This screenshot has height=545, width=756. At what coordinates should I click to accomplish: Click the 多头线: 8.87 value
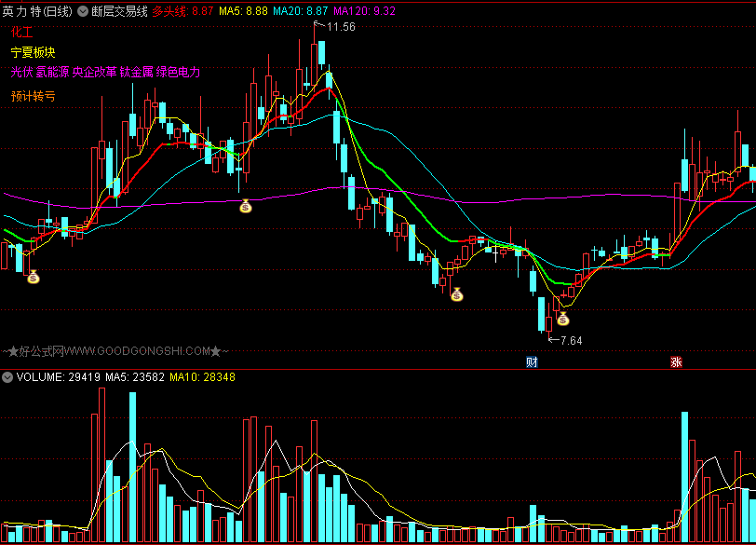tap(182, 11)
